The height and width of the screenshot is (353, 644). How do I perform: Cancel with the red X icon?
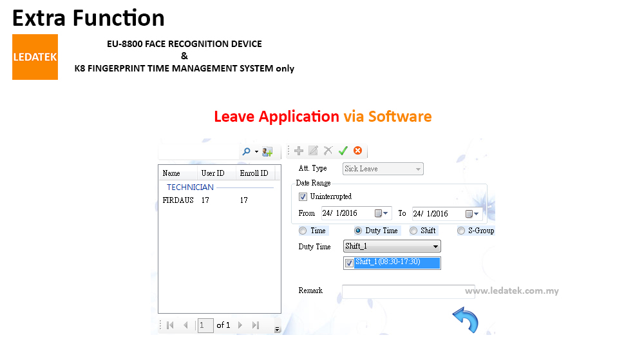pyautogui.click(x=357, y=150)
